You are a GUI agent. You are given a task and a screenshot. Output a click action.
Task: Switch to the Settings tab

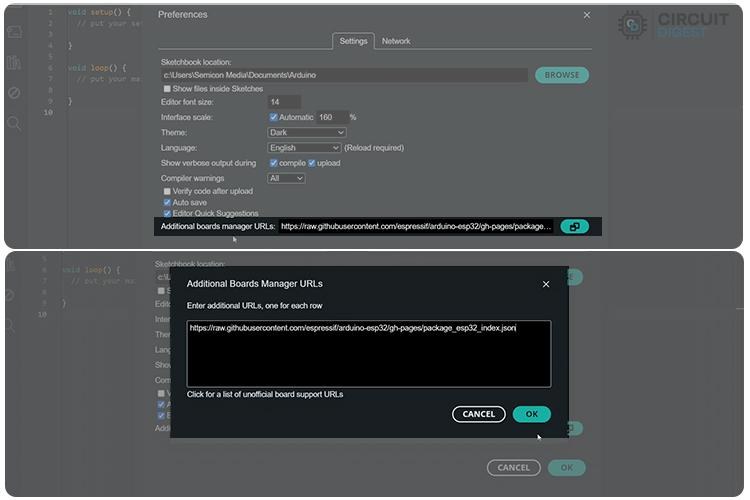pos(353,41)
